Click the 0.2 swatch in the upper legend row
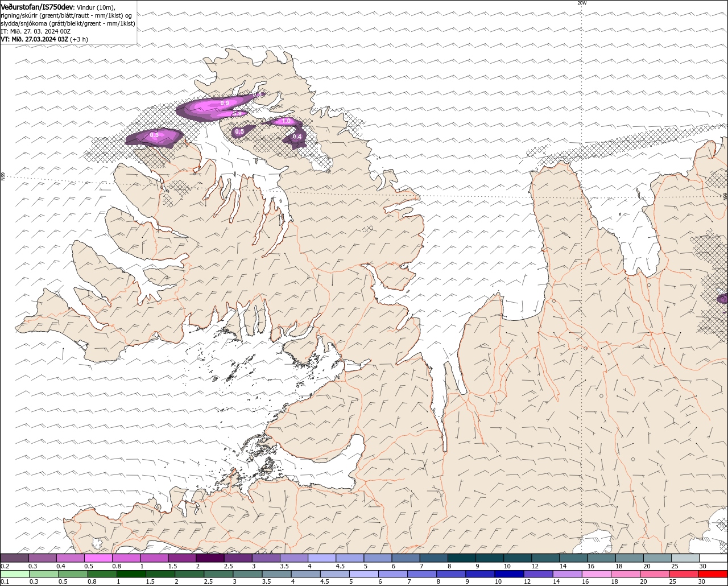 (x=14, y=558)
